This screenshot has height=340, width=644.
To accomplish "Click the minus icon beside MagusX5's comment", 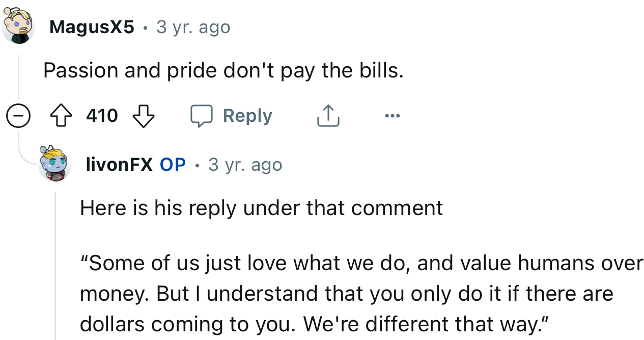I will (18, 115).
